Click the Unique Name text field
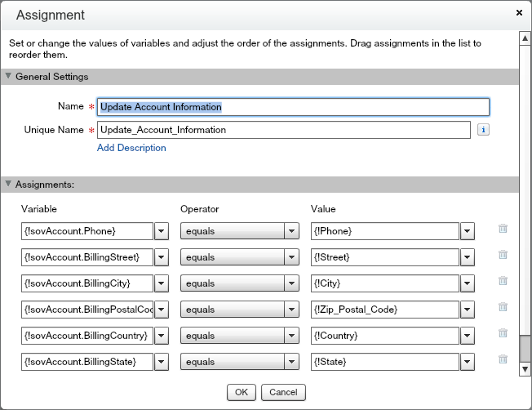This screenshot has height=410, width=532. (283, 130)
